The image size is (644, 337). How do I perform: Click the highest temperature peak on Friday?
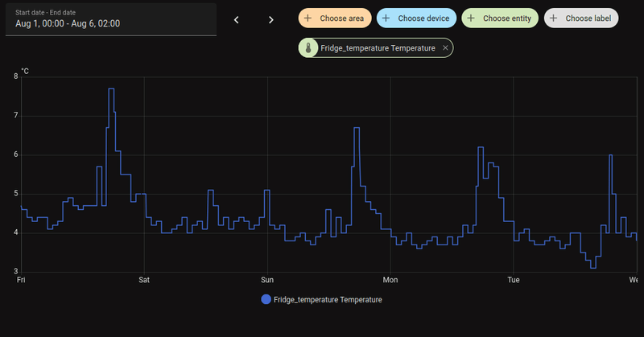(x=111, y=89)
